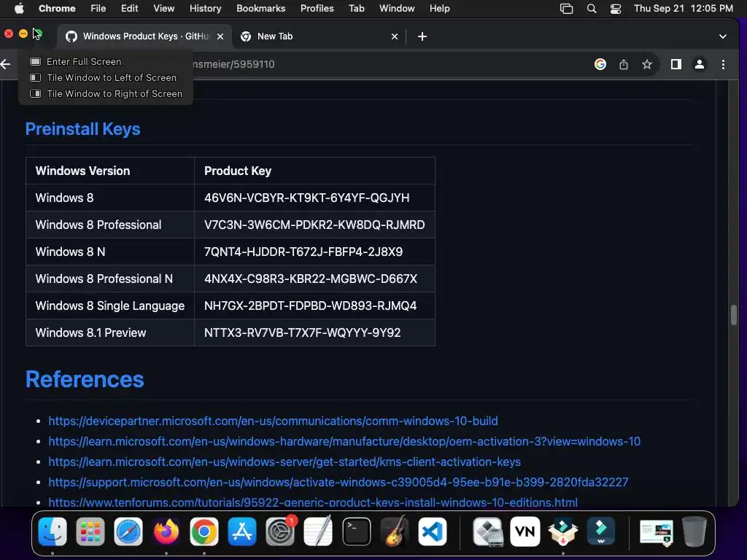
Task: Open the Bookmarks menu
Action: pyautogui.click(x=260, y=9)
